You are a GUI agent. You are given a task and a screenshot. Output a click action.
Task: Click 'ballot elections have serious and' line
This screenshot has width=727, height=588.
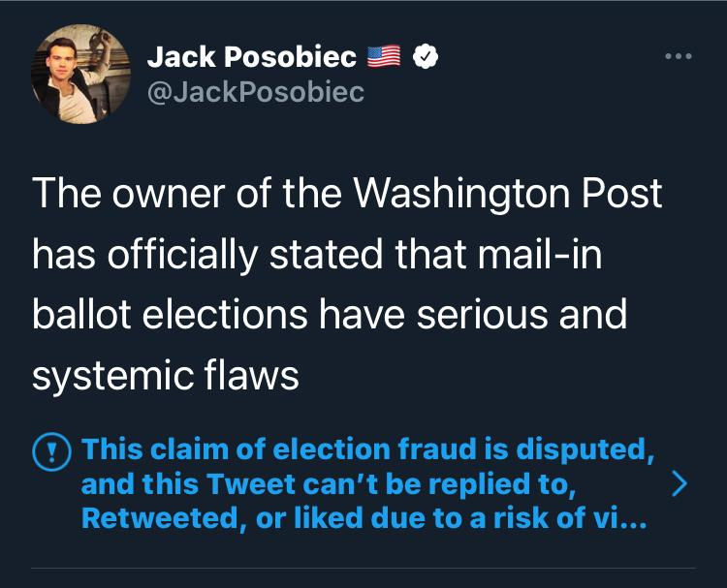pyautogui.click(x=330, y=314)
